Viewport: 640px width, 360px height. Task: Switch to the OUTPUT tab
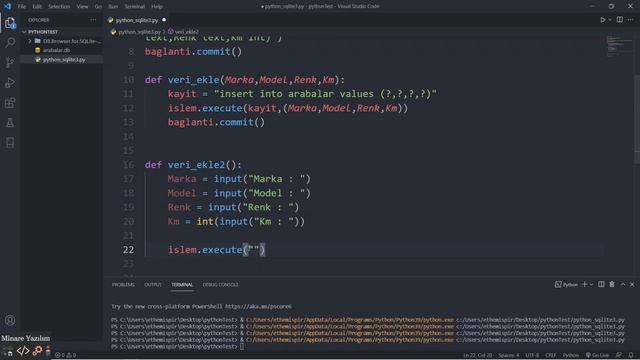(153, 284)
